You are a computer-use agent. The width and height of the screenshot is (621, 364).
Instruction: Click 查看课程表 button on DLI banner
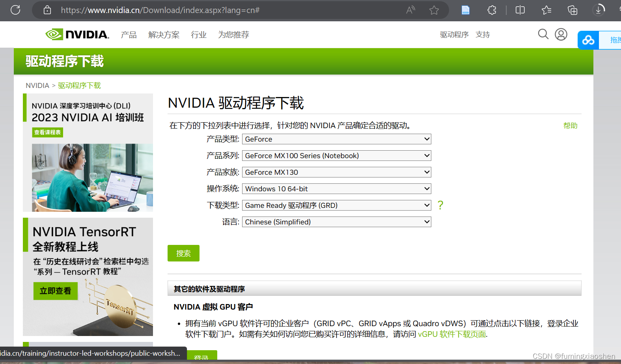coord(48,132)
